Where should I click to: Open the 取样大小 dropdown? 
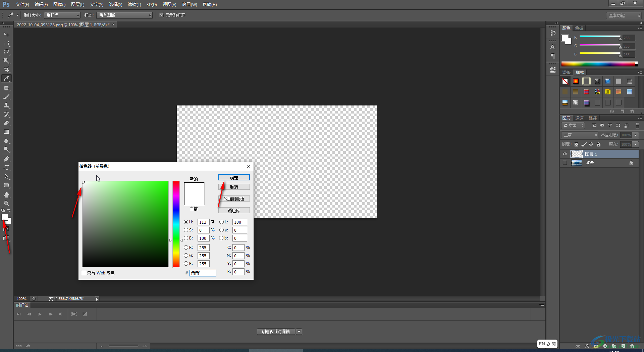[62, 15]
